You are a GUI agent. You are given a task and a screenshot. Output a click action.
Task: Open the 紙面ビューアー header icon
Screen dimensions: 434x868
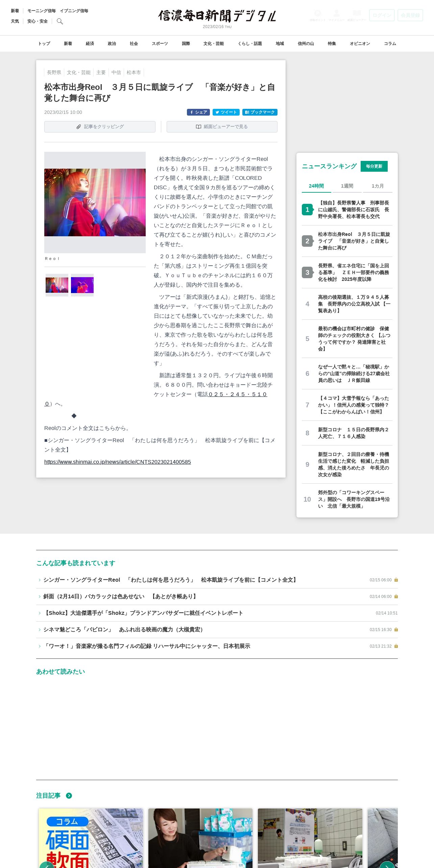click(x=357, y=15)
